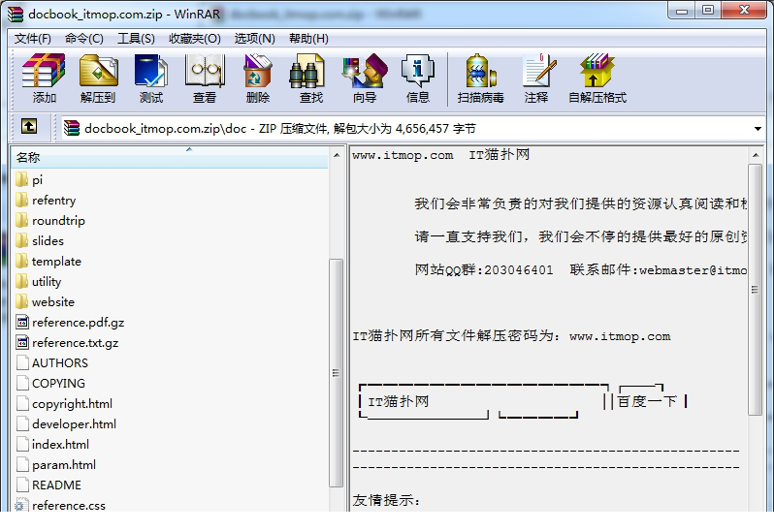Click the 百度一下 text in comment pane

pos(647,401)
